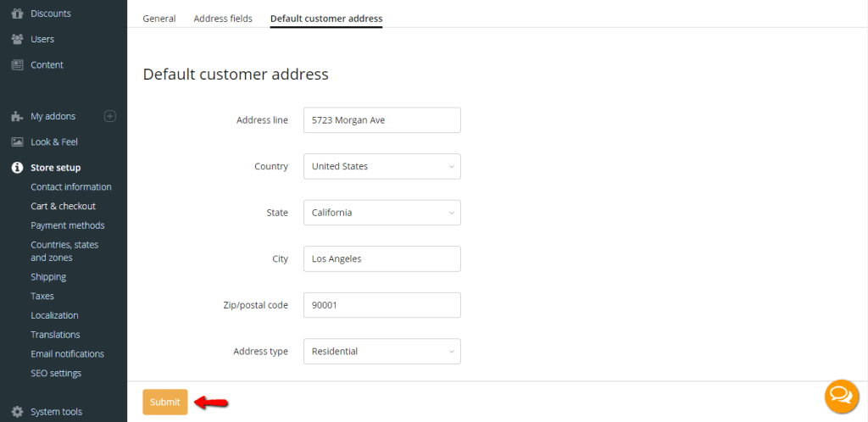Click the My addons puzzle icon
868x422 pixels.
[17, 116]
